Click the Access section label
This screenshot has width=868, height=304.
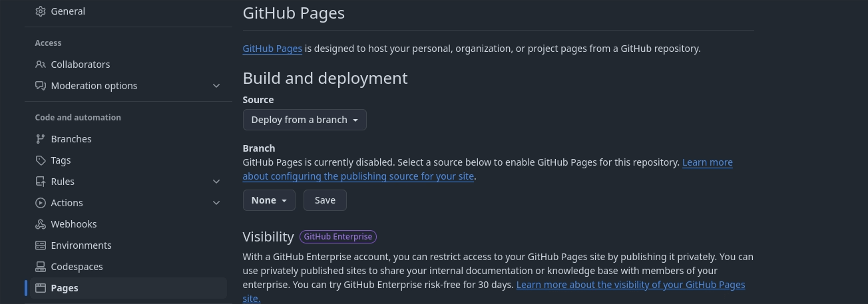tap(48, 43)
